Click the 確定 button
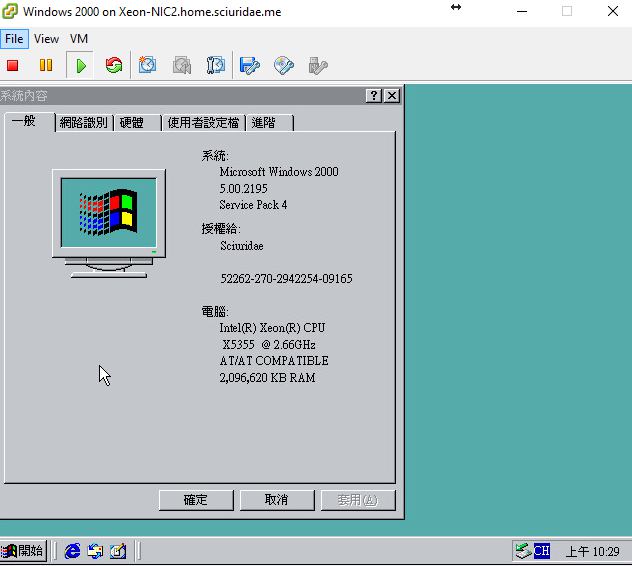 click(x=196, y=500)
